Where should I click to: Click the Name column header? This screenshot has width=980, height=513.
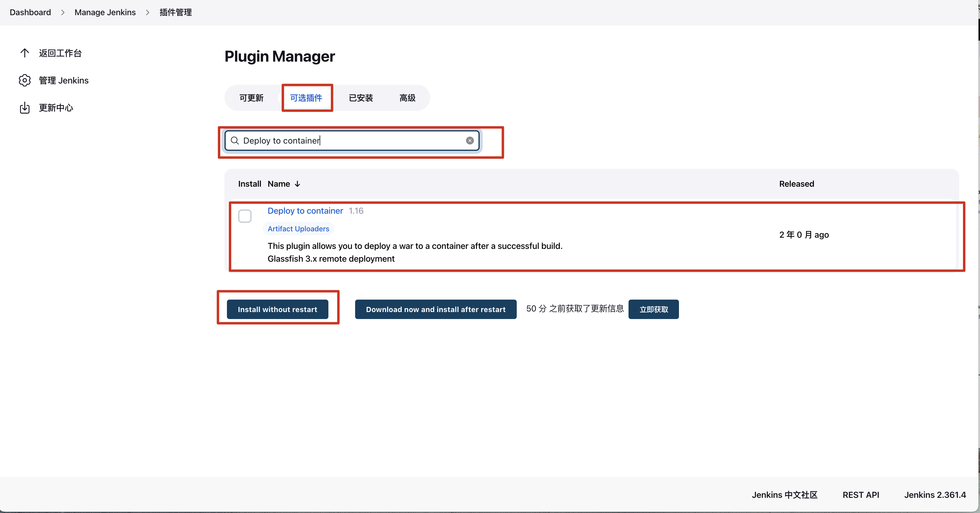(279, 184)
